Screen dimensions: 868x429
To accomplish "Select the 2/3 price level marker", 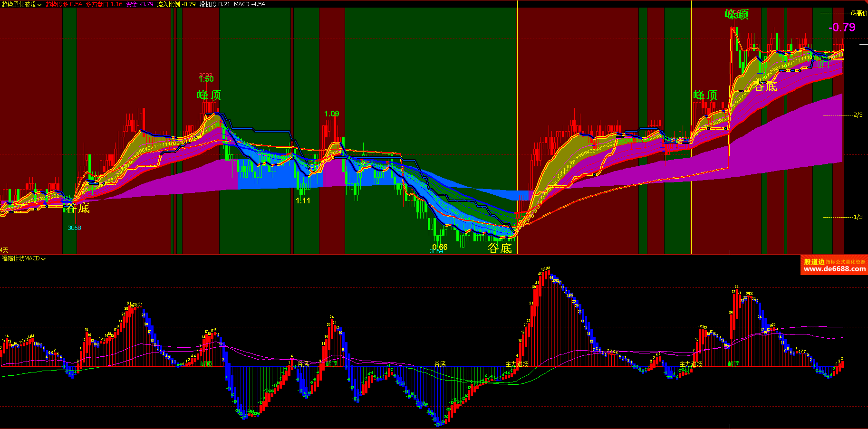I will click(x=858, y=115).
